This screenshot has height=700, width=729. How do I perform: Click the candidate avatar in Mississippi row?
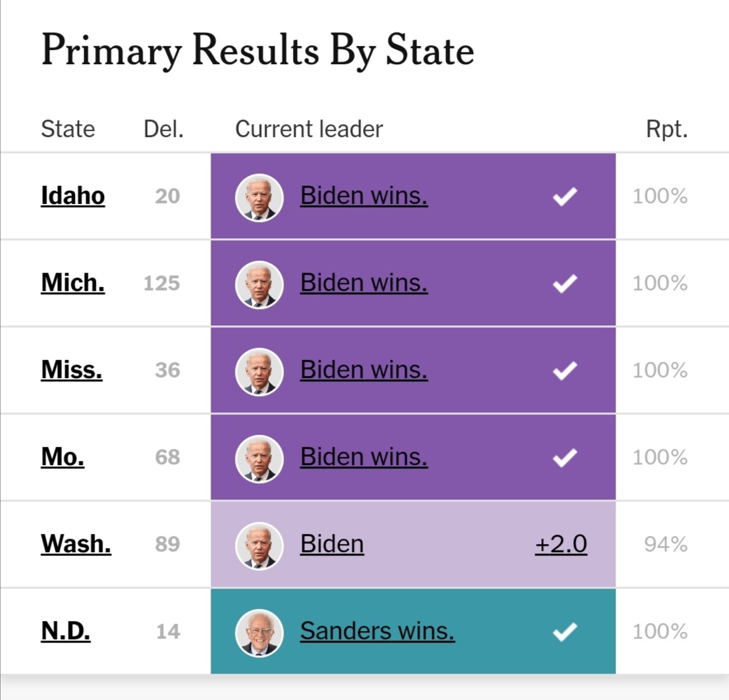259,371
